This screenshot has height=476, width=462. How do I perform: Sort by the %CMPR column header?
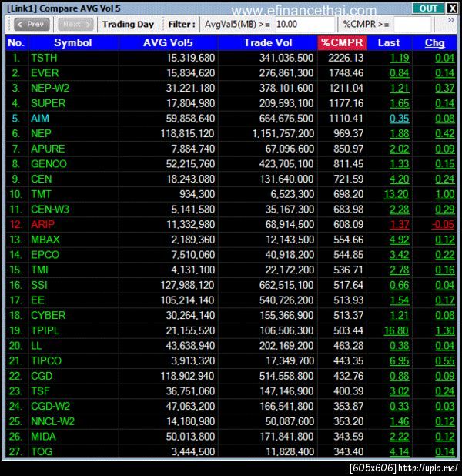342,42
